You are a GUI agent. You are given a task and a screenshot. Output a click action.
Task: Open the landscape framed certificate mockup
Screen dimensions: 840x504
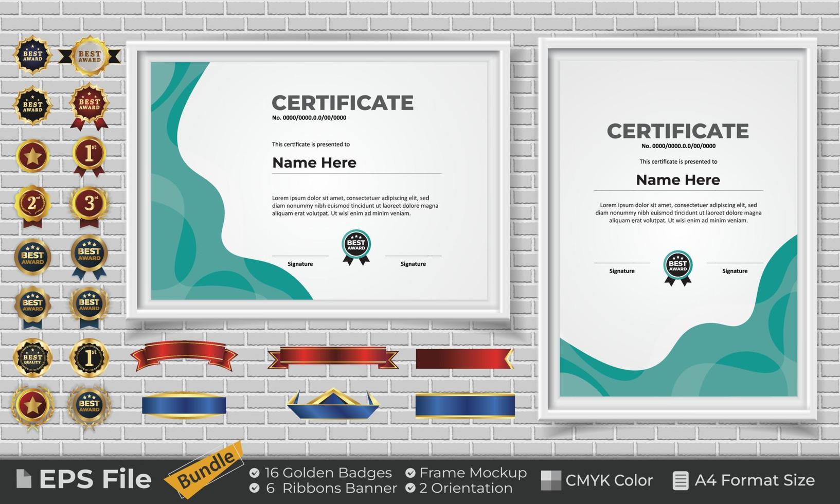coord(318,181)
